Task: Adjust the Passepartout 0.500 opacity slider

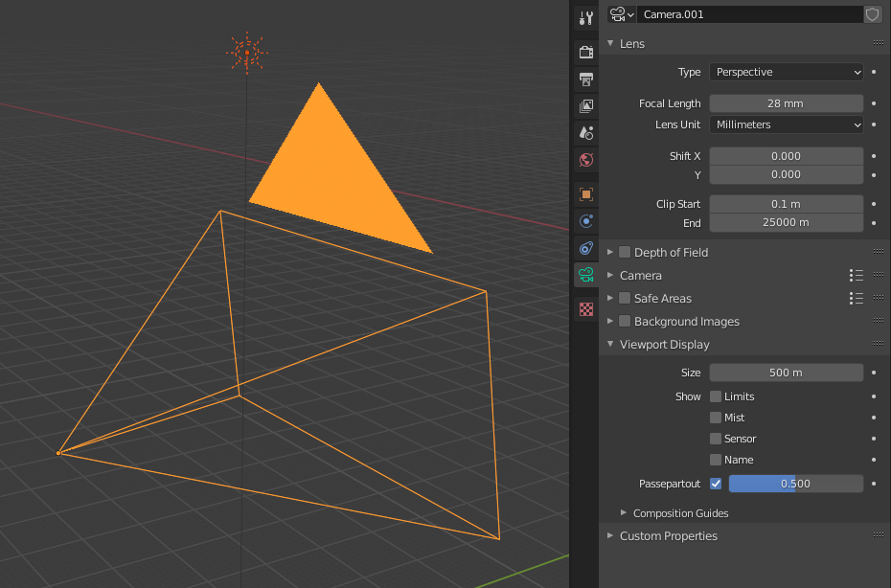Action: pyautogui.click(x=795, y=484)
